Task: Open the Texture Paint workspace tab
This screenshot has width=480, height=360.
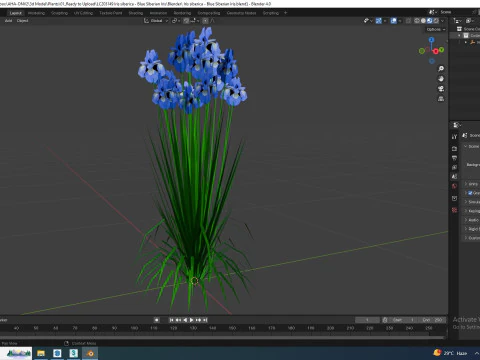Action: tap(111, 13)
